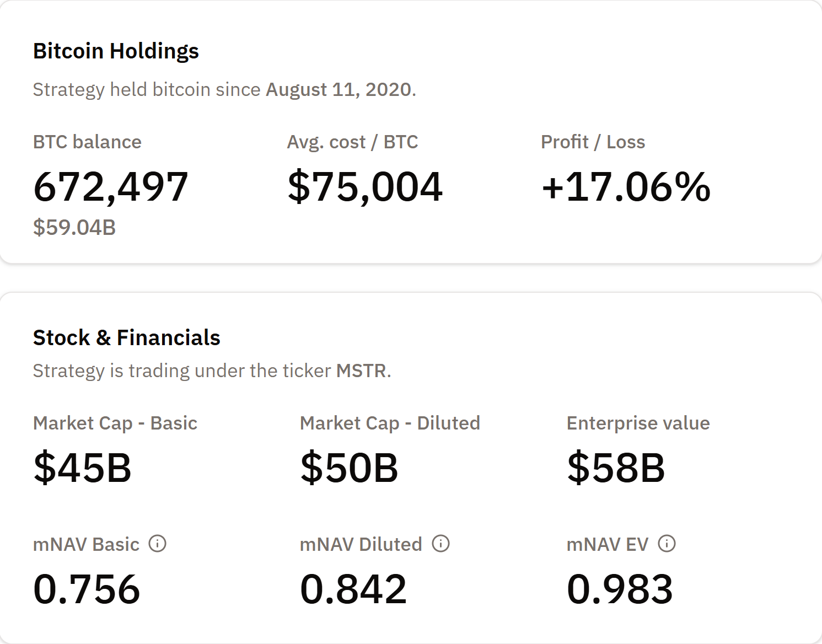This screenshot has height=644, width=822.
Task: Select the Market Cap - Basic label
Action: click(115, 423)
